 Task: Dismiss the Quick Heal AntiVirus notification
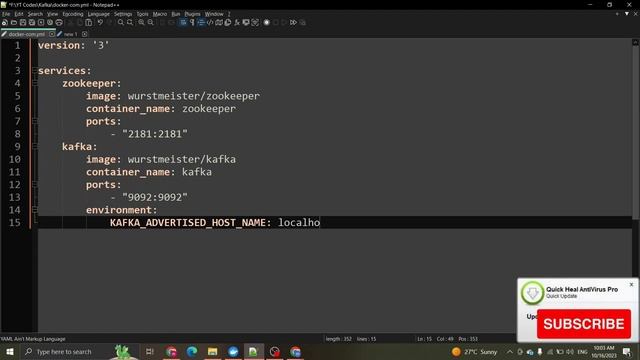coord(631,284)
